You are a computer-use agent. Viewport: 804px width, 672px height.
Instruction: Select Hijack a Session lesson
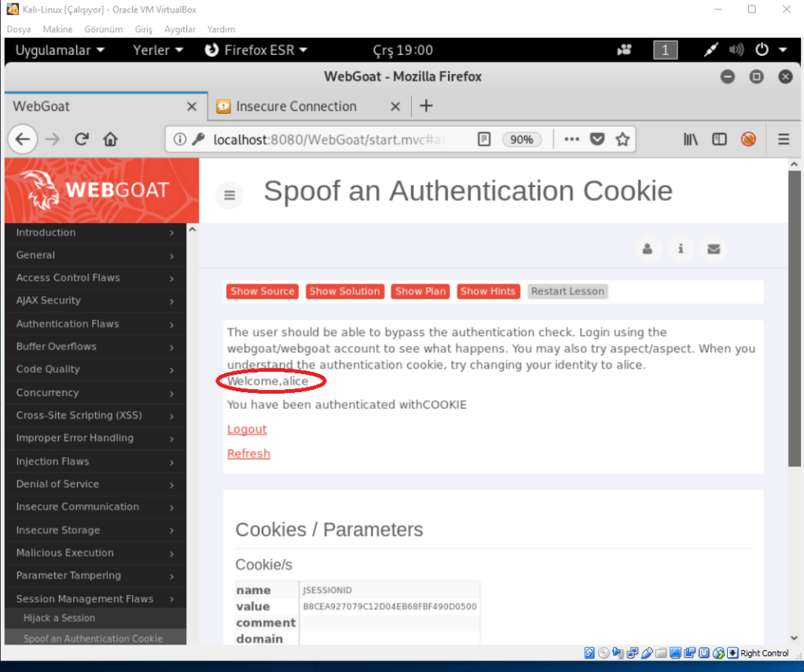(x=59, y=619)
